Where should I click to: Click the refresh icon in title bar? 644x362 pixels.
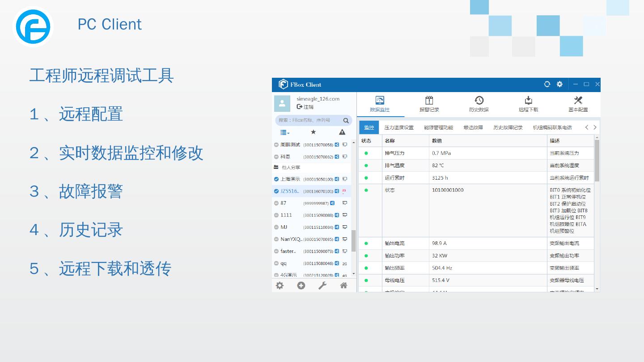click(x=547, y=84)
